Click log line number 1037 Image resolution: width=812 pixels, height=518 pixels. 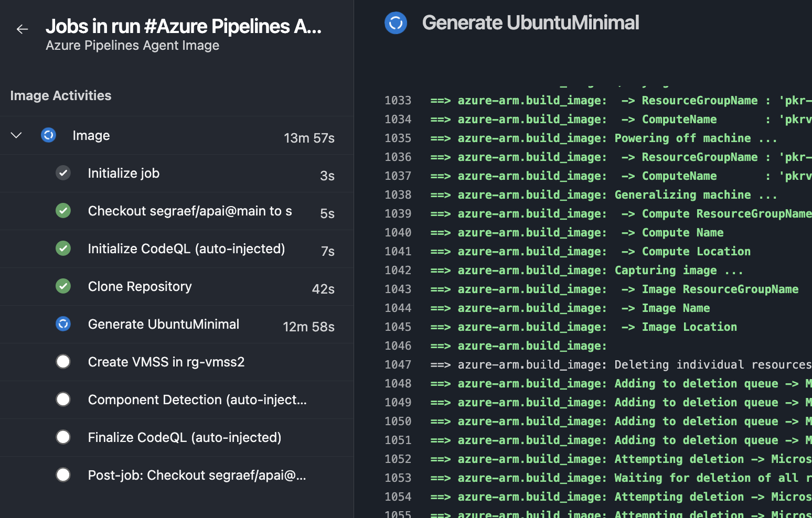398,176
